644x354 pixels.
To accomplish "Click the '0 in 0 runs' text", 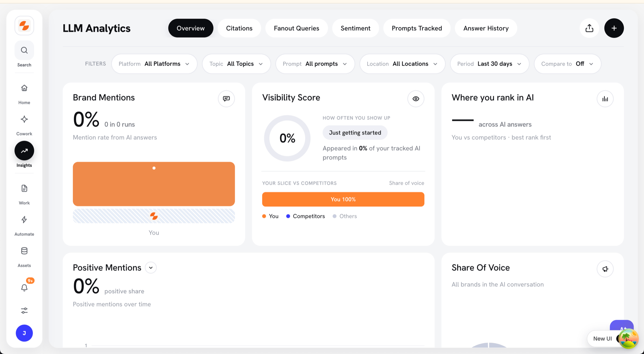I will pyautogui.click(x=119, y=125).
